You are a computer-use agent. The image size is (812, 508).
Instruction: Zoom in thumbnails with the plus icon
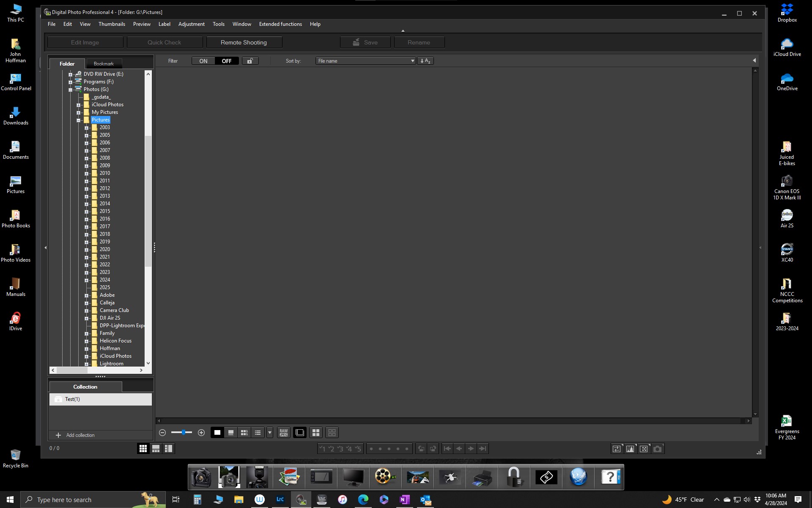click(201, 433)
